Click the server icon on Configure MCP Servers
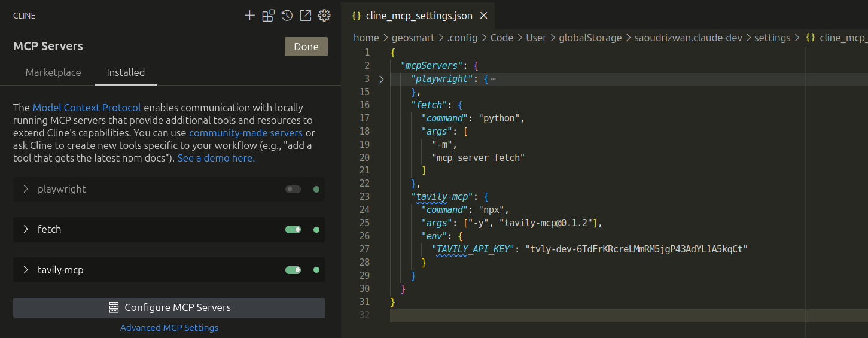 (x=114, y=307)
